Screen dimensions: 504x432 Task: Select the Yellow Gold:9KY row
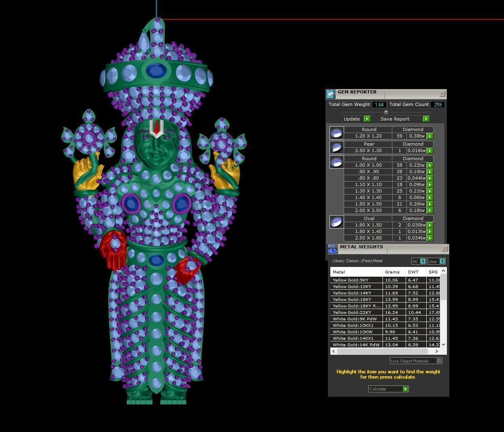(385, 280)
